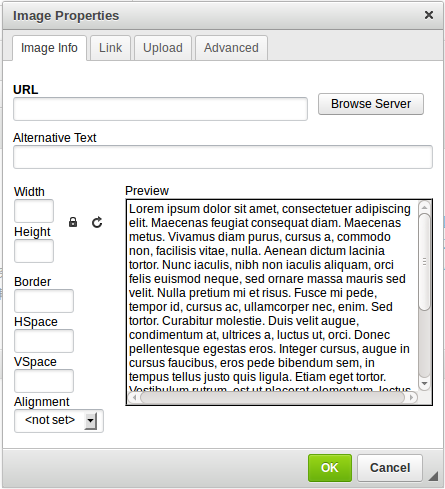Click the preview scroll right arrow

411,397
